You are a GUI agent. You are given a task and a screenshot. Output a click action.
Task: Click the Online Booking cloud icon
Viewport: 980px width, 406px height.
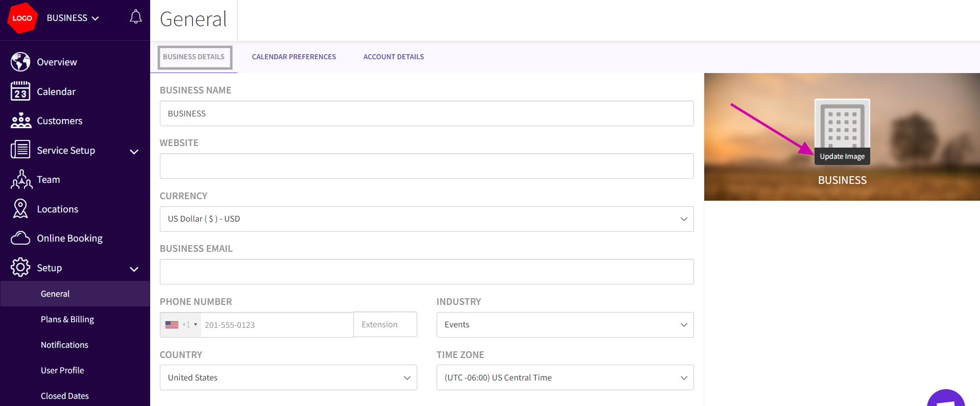click(x=20, y=238)
